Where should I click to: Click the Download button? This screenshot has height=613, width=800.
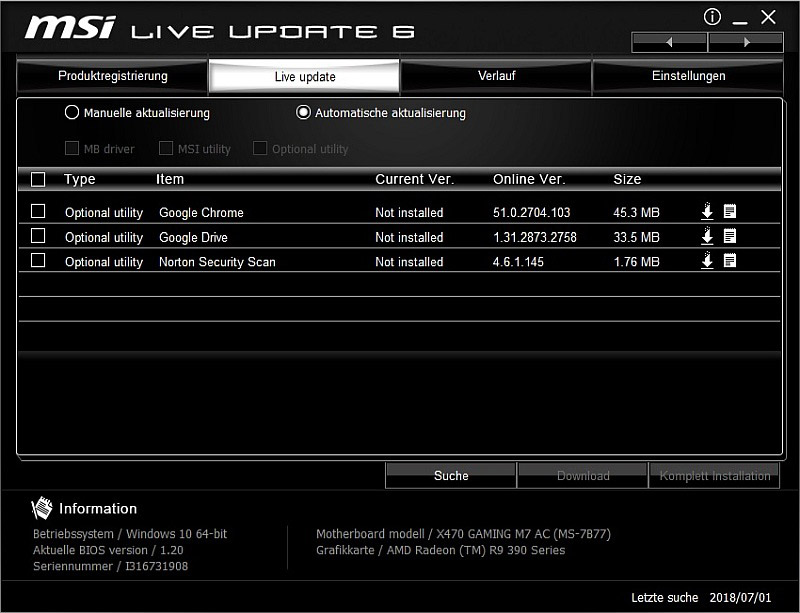583,476
